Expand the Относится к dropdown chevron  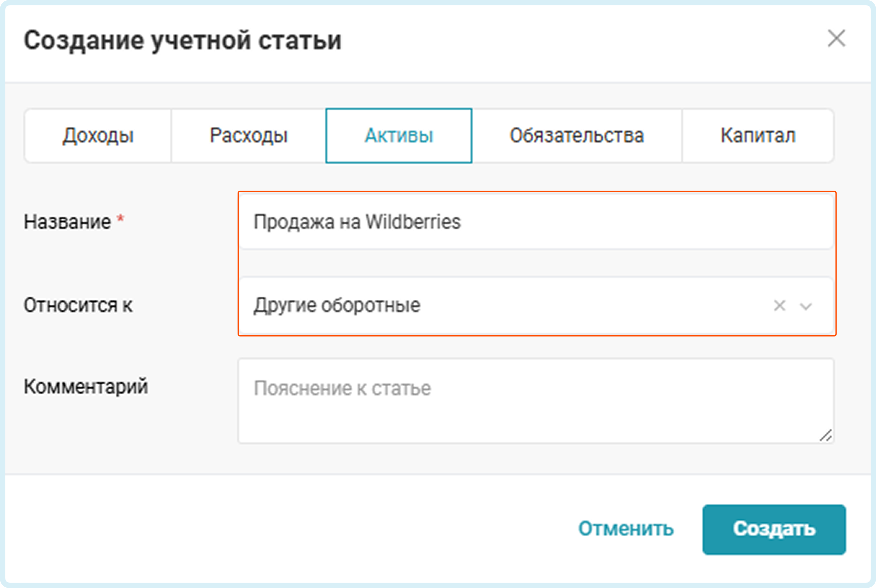click(805, 306)
